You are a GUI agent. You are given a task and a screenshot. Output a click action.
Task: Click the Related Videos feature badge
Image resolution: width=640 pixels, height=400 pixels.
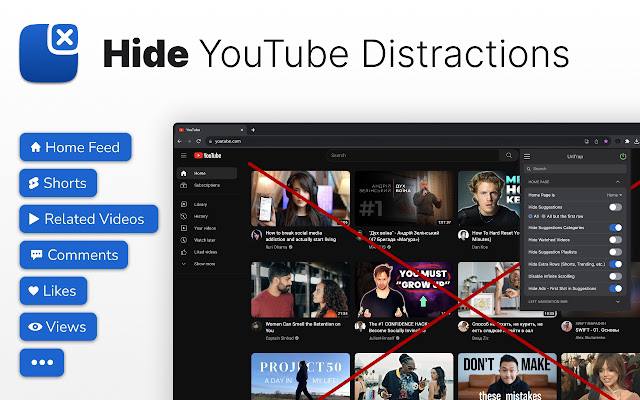(89, 219)
